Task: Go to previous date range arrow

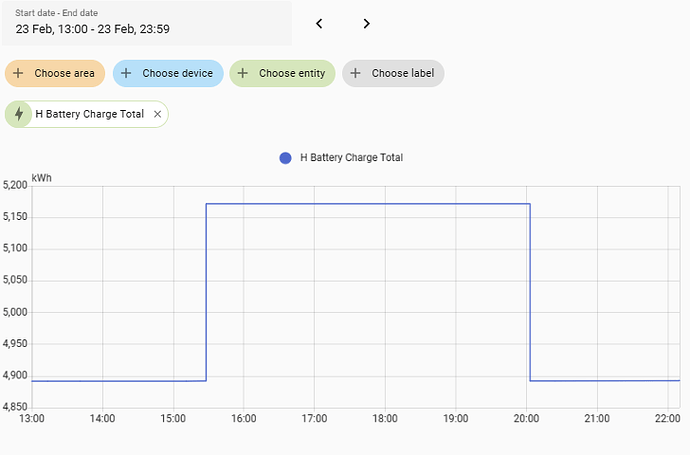Action: pyautogui.click(x=319, y=24)
